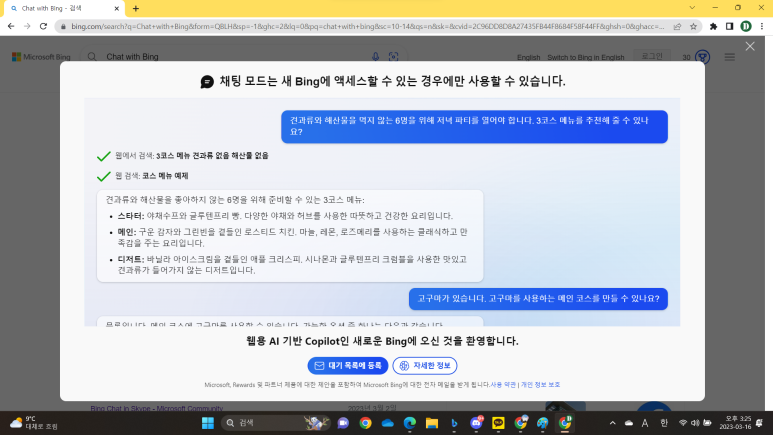Click the Microsoft Bing logo

click(x=41, y=57)
